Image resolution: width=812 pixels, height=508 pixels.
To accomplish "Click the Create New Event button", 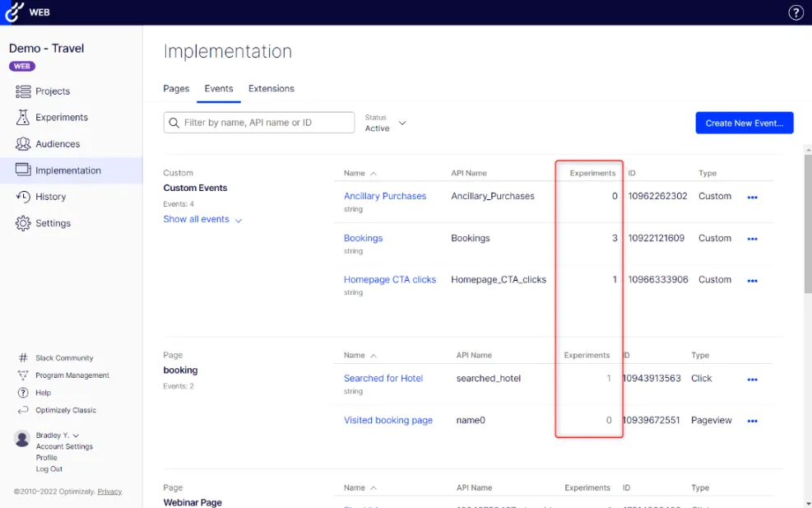I will coord(745,123).
